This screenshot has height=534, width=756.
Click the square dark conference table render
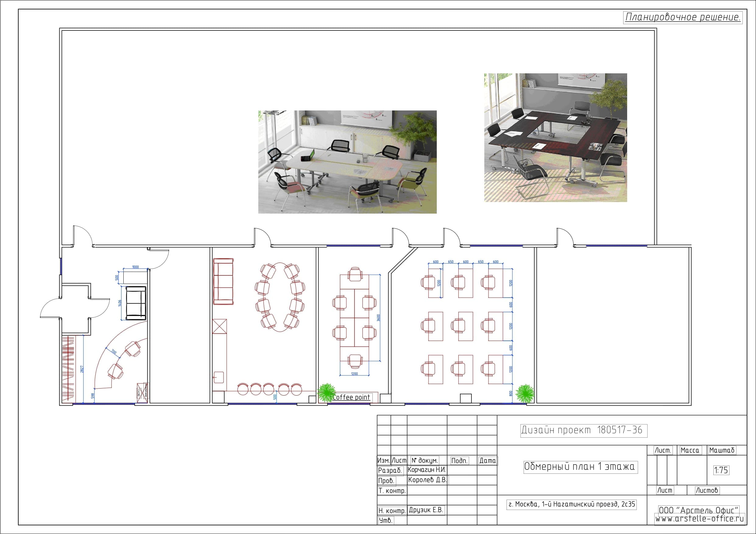[x=555, y=137]
